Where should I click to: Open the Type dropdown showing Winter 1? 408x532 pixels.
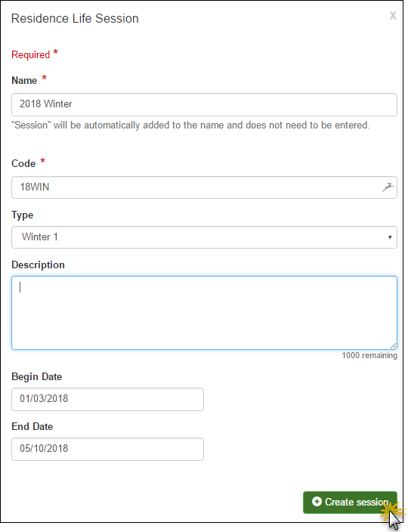click(204, 237)
